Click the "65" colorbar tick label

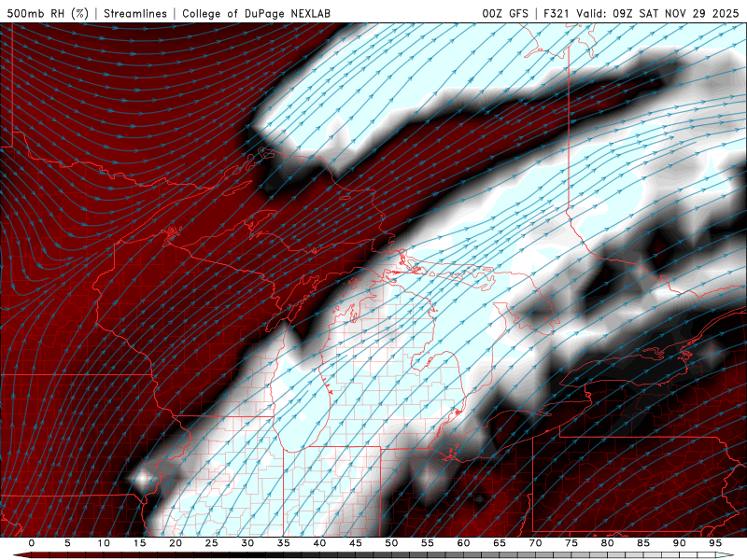[500, 543]
